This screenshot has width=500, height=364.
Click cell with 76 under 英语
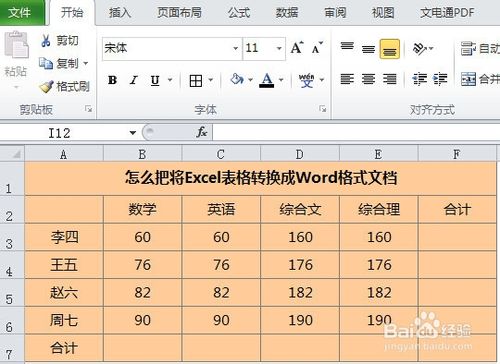click(x=221, y=265)
